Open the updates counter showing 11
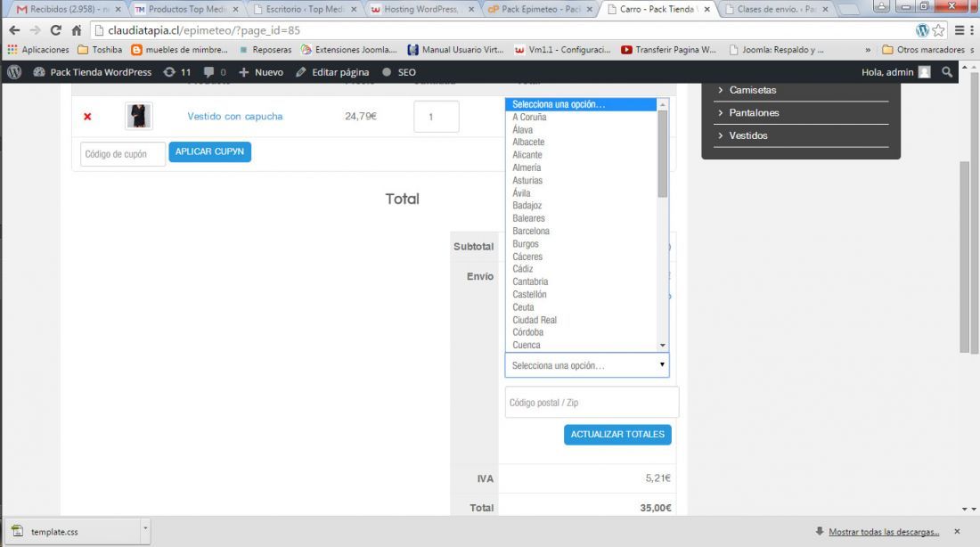The height and width of the screenshot is (547, 980). [x=177, y=72]
